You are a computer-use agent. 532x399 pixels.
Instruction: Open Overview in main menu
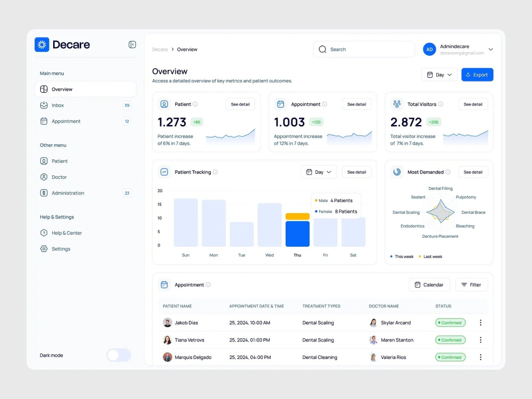click(x=85, y=89)
